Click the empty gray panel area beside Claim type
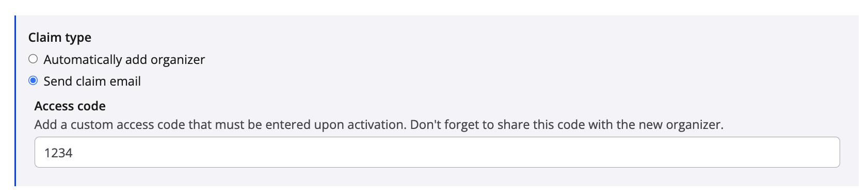Image resolution: width=868 pixels, height=196 pixels. click(464, 38)
